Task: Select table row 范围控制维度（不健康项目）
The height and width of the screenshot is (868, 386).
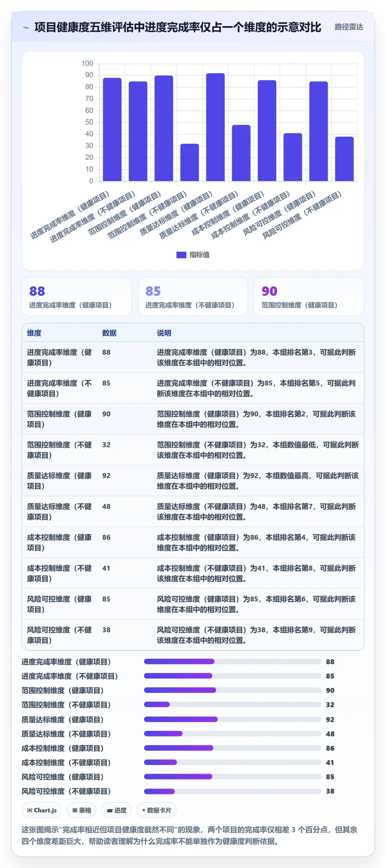Action: [193, 450]
